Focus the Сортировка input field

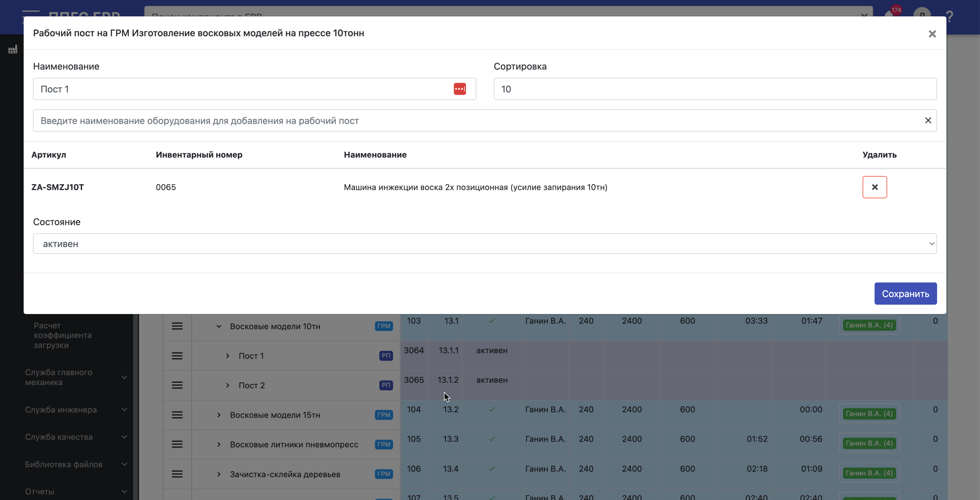715,89
